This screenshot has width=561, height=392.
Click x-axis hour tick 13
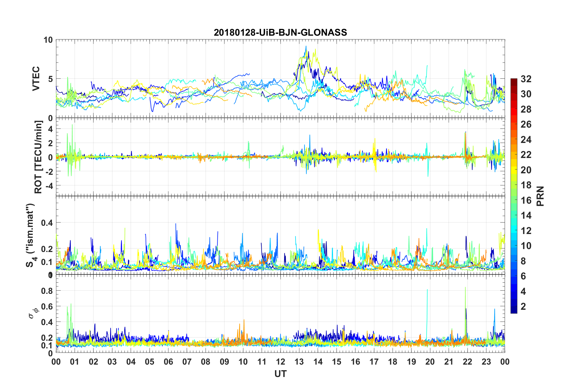click(x=299, y=362)
